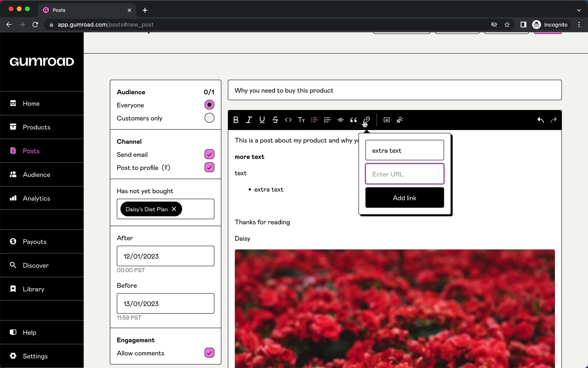The image size is (588, 368).
Task: Click the insert link icon
Action: [366, 120]
